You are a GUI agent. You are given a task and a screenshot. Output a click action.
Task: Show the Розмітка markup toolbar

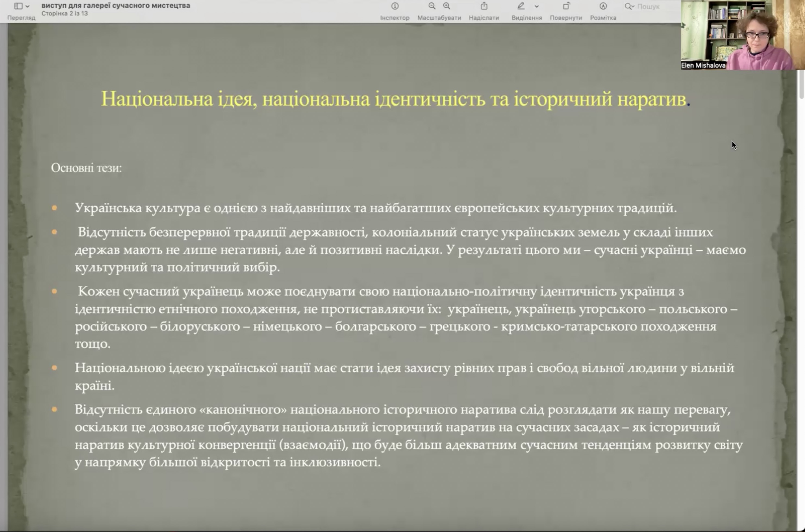click(x=603, y=6)
